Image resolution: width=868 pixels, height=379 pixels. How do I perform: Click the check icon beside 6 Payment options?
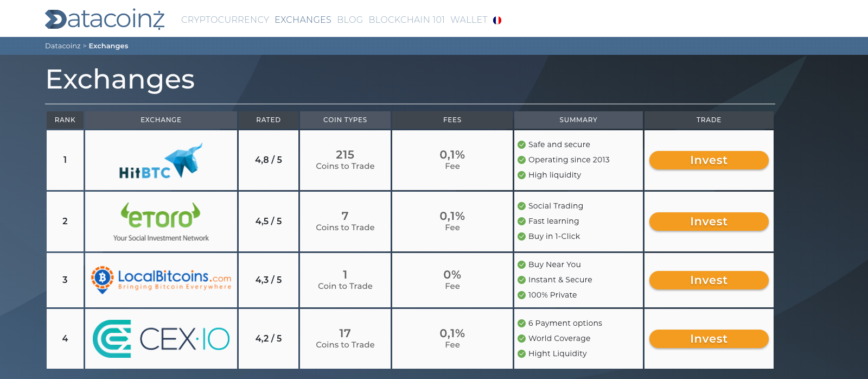tap(521, 323)
